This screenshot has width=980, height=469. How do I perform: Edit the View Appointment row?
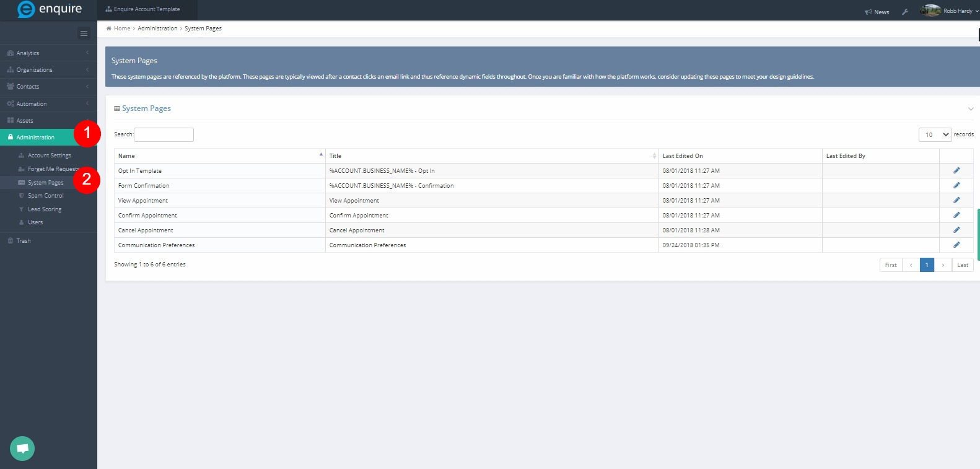pyautogui.click(x=956, y=200)
